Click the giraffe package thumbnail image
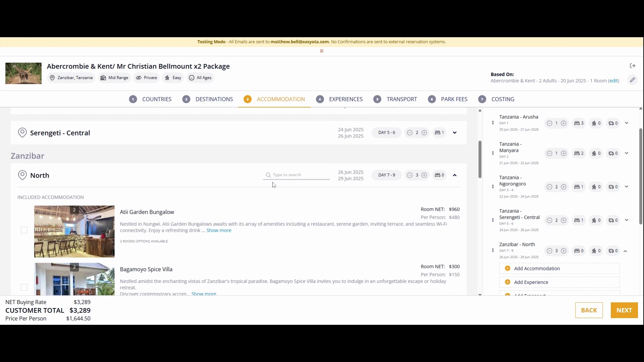 point(23,73)
